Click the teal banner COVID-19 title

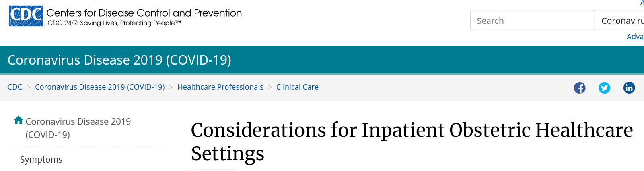click(119, 60)
